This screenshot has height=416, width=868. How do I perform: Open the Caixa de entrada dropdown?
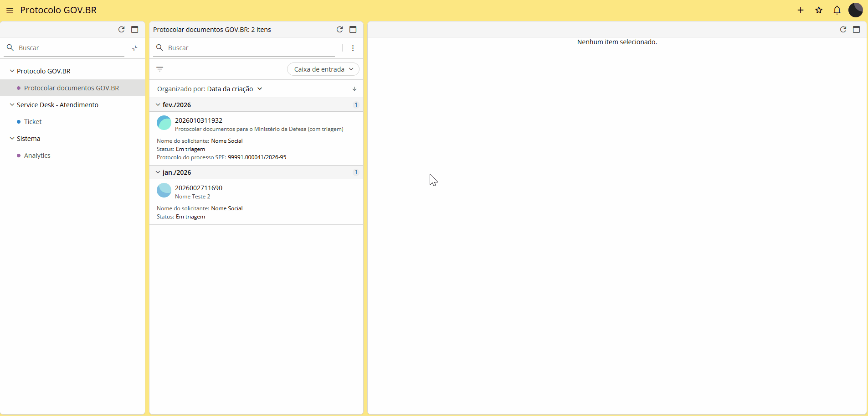tap(323, 69)
